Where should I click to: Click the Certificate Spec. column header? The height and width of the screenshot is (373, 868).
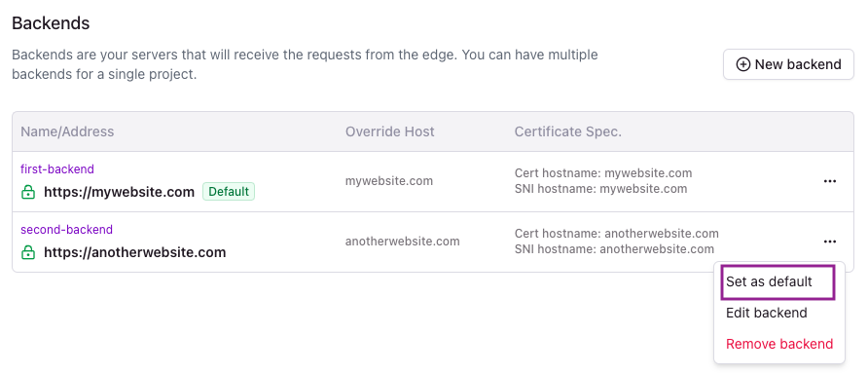coord(568,131)
